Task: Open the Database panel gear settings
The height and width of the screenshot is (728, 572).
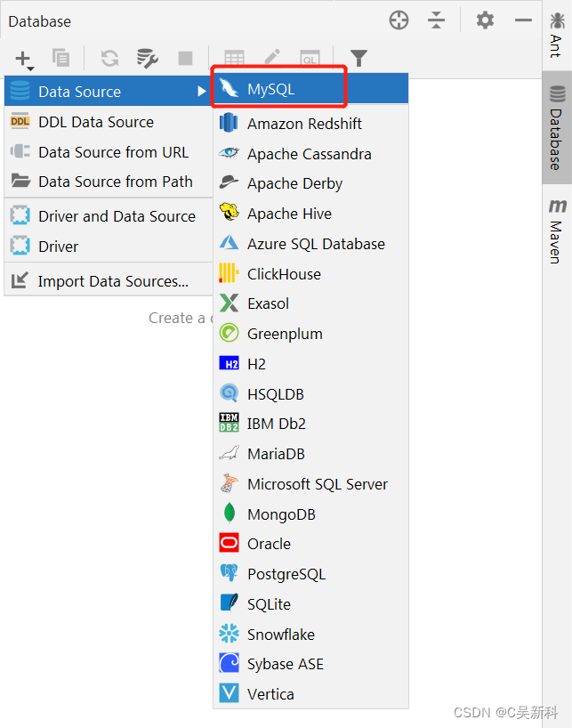Action: tap(485, 20)
